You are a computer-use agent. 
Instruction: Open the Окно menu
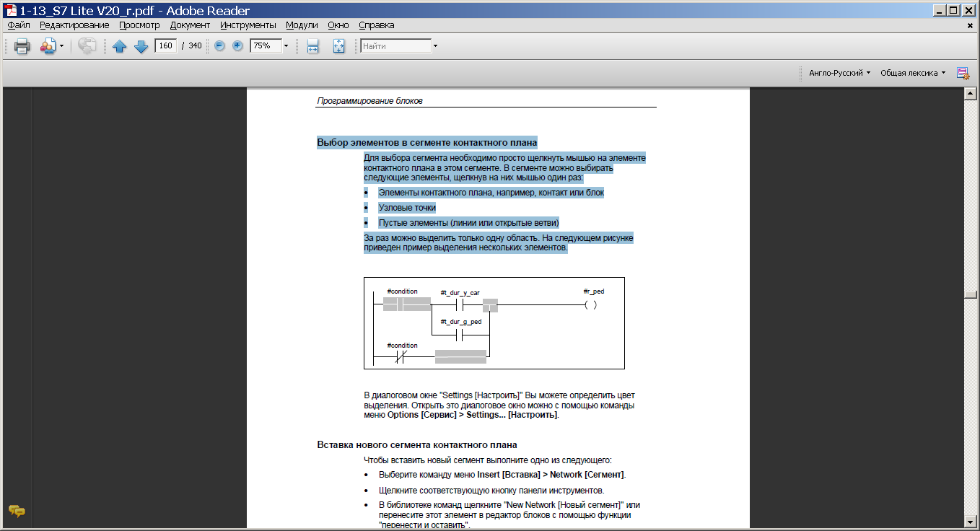click(x=338, y=25)
